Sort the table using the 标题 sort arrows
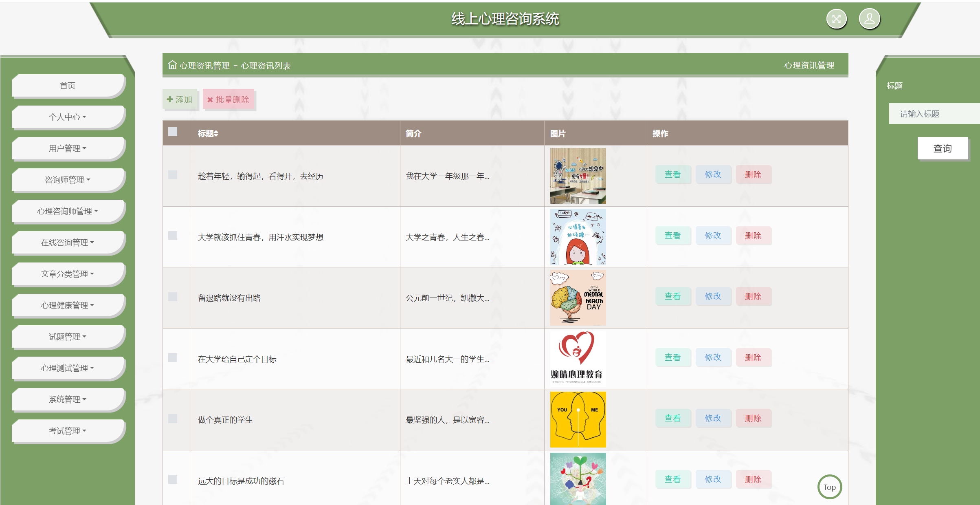Viewport: 980px width, 505px height. [x=216, y=133]
